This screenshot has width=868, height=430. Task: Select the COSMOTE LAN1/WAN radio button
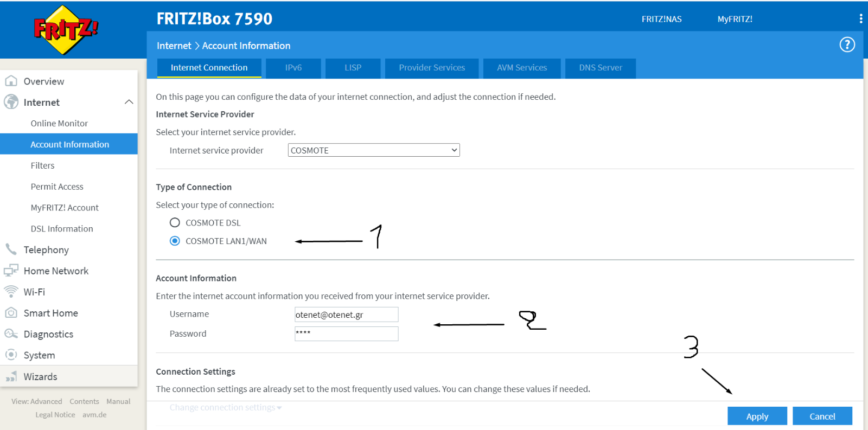[x=175, y=241]
